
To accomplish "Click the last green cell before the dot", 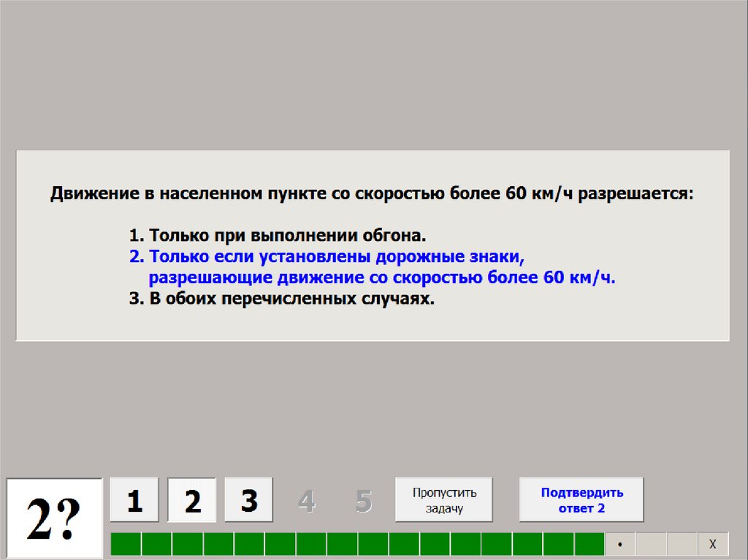I will coord(589,545).
